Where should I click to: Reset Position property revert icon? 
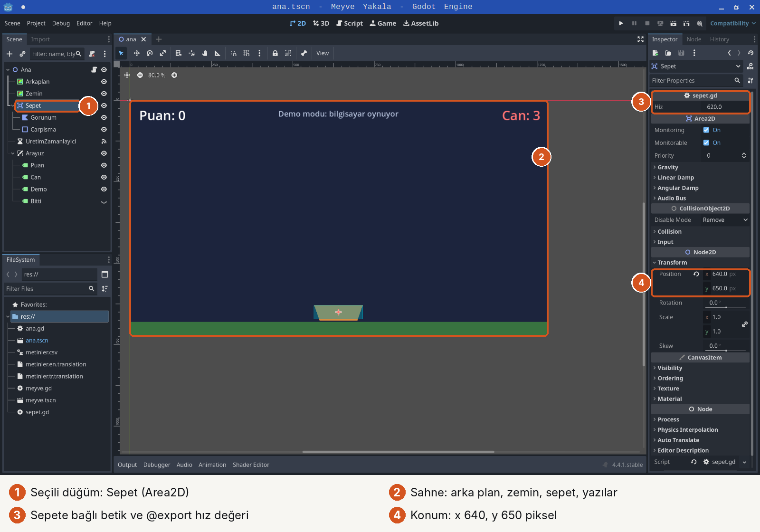pos(696,274)
